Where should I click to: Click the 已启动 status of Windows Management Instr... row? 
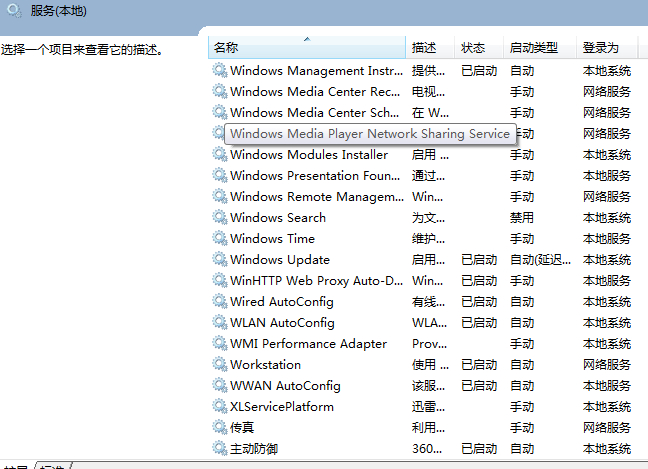coord(479,71)
